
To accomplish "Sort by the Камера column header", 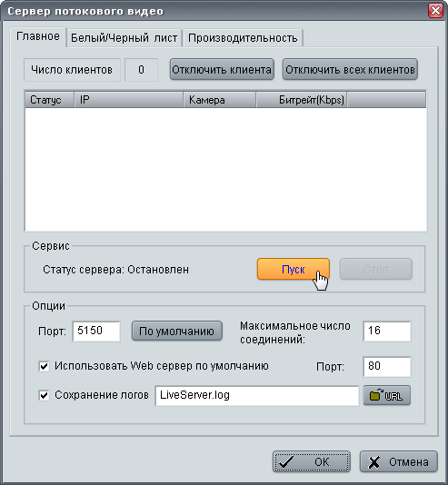I will [220, 100].
